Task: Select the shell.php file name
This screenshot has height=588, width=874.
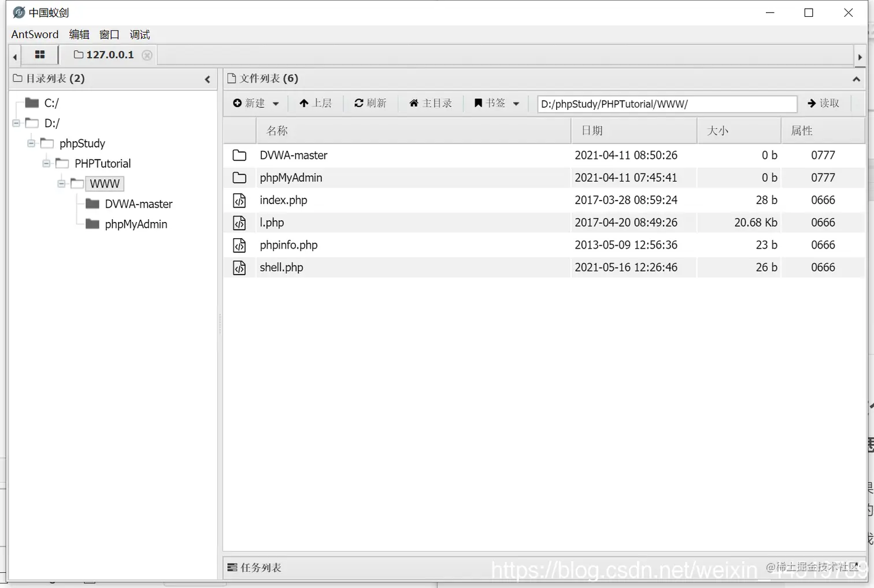Action: point(282,267)
